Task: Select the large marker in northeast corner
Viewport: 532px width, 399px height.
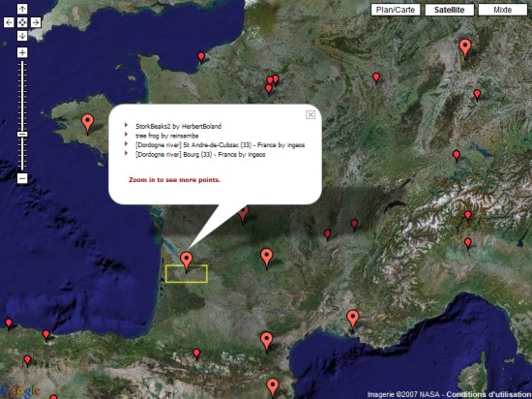Action: pyautogui.click(x=465, y=48)
